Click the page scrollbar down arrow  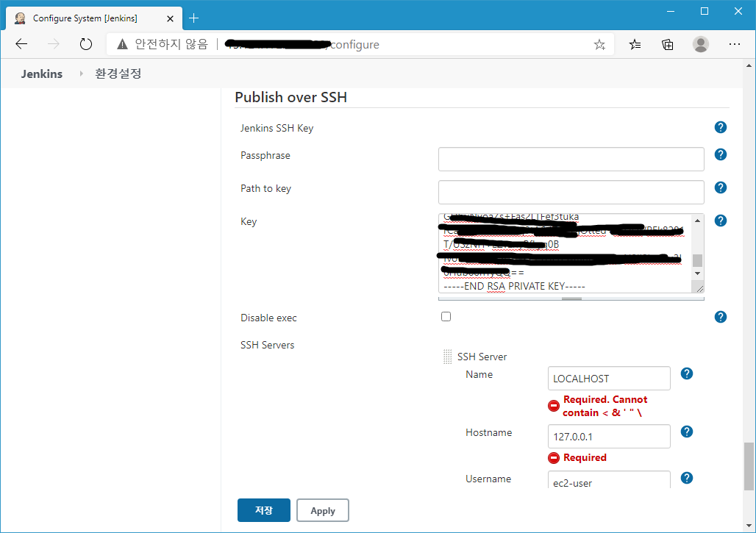[749, 526]
